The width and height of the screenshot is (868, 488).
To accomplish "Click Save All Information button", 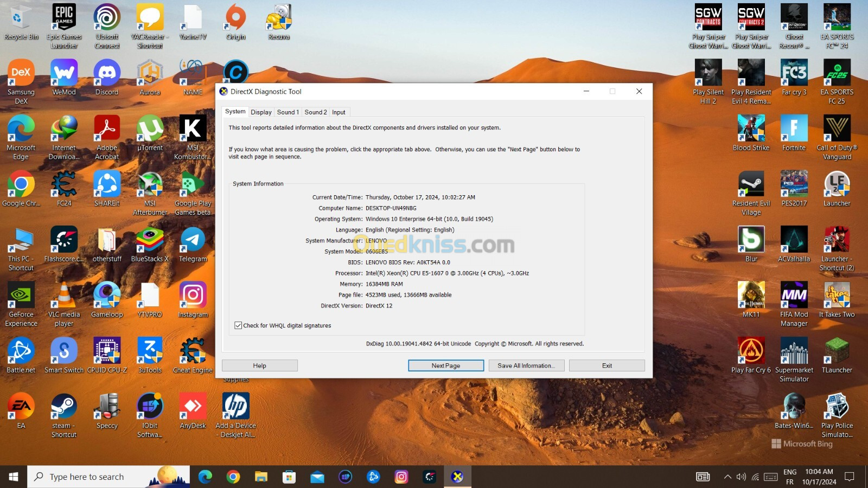I will [526, 365].
